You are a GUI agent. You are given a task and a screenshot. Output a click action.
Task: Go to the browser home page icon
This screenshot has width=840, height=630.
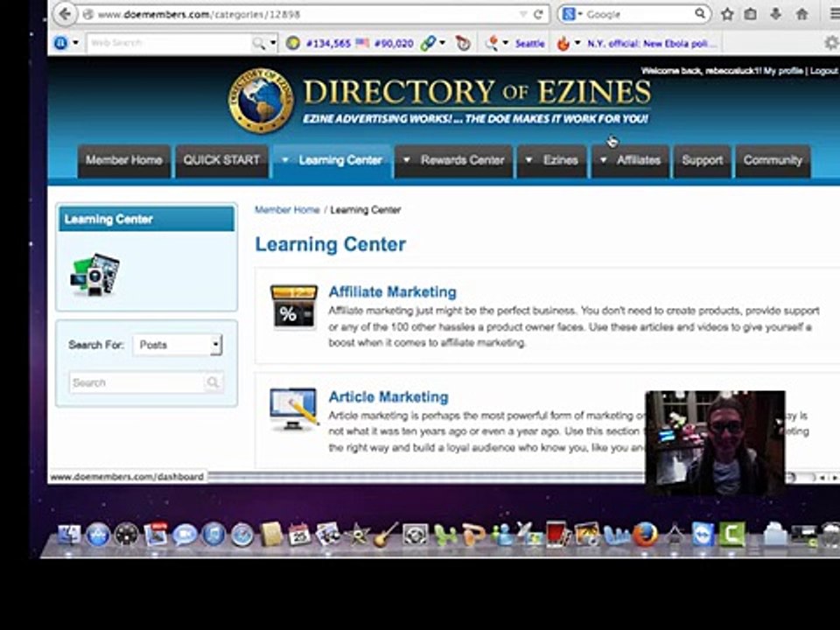802,15
